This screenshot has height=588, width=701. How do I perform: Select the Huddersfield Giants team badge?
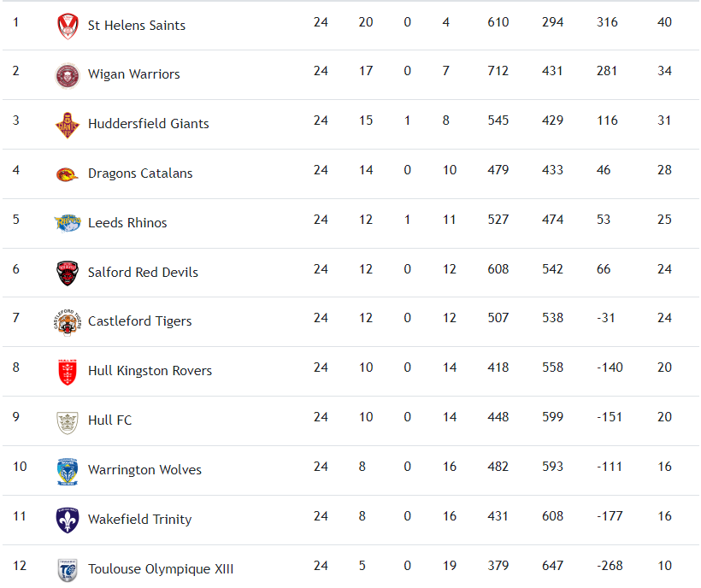67,125
